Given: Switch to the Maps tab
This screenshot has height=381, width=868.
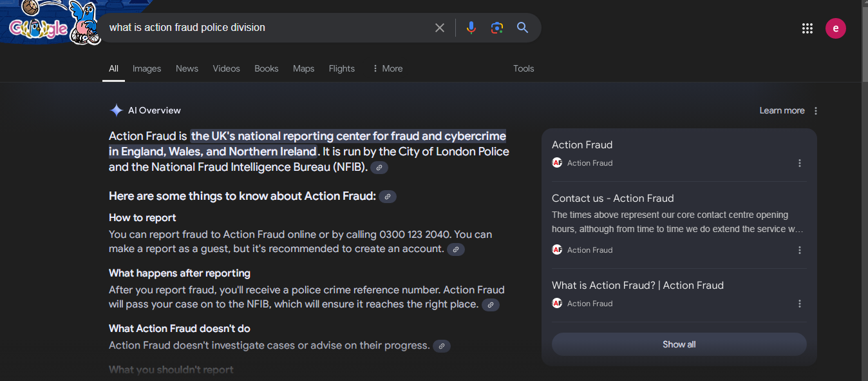Looking at the screenshot, I should [x=303, y=68].
